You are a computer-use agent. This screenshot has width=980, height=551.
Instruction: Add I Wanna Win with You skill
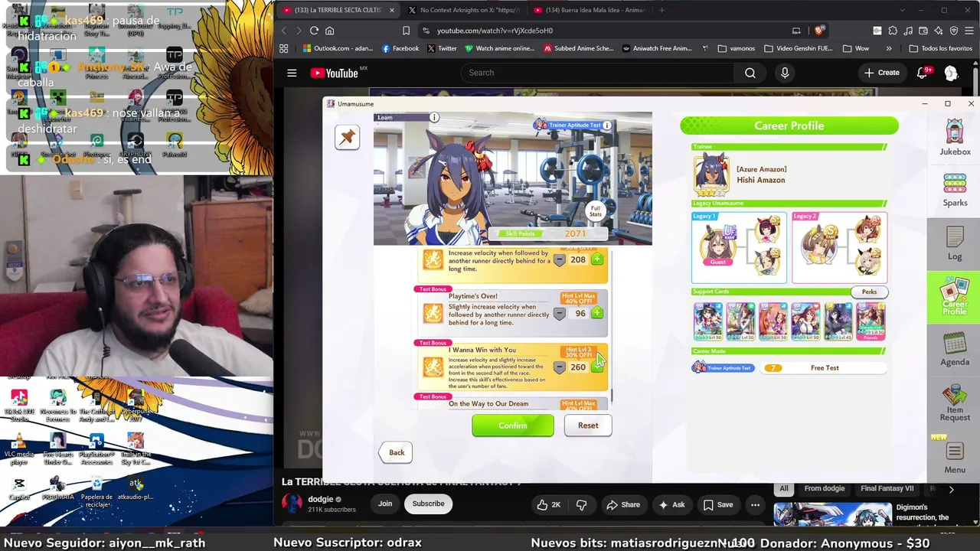coord(597,367)
